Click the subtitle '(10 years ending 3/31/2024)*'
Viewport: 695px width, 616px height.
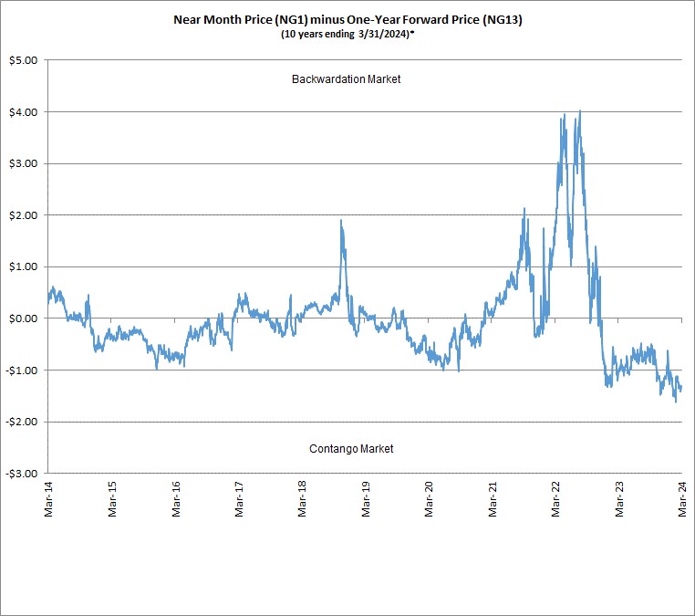(347, 34)
